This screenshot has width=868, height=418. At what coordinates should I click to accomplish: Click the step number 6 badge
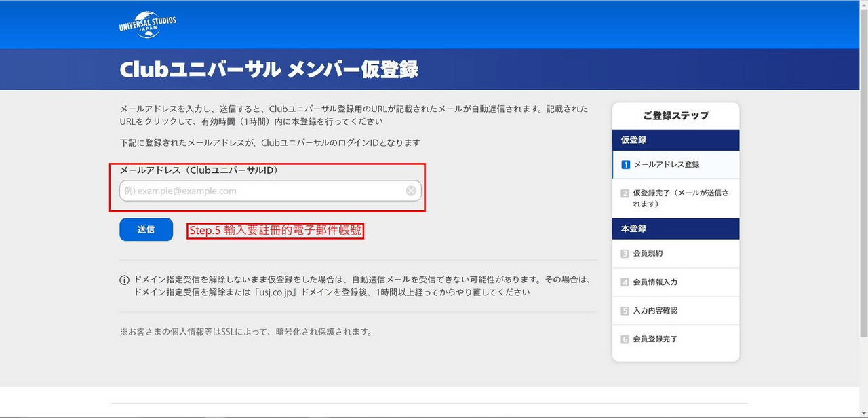click(x=625, y=339)
